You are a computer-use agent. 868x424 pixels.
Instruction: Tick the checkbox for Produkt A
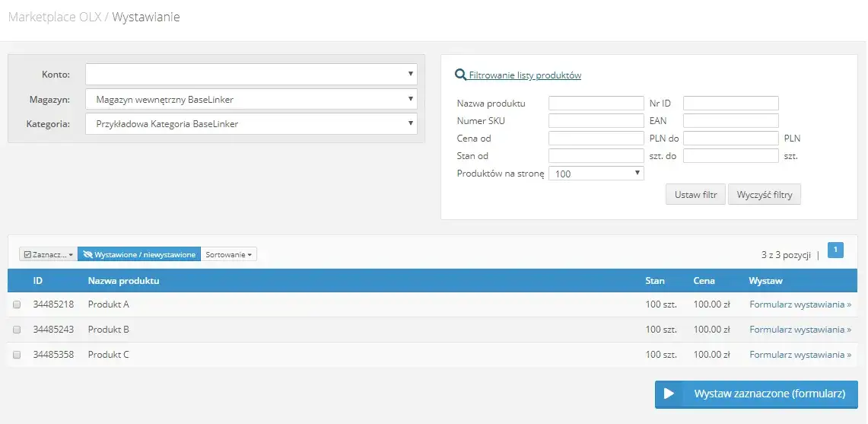click(17, 304)
